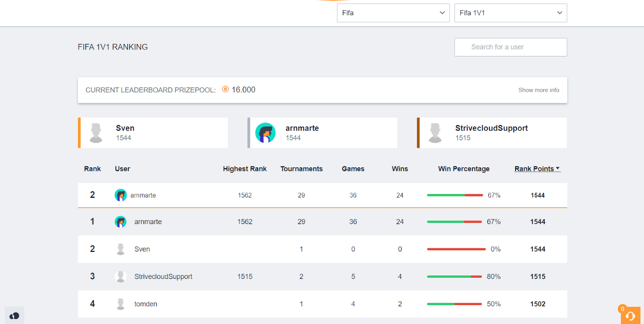
Task: Click the Win Percentage column header
Action: point(464,169)
